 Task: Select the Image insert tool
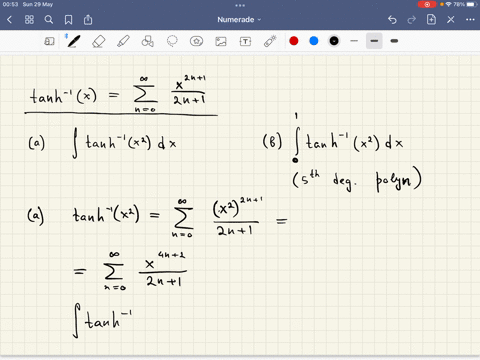(x=221, y=41)
